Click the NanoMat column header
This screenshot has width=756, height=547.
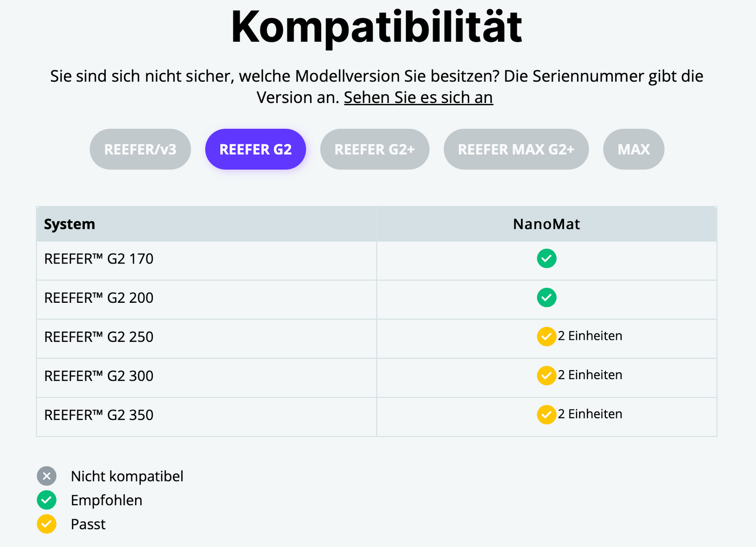[x=546, y=224]
